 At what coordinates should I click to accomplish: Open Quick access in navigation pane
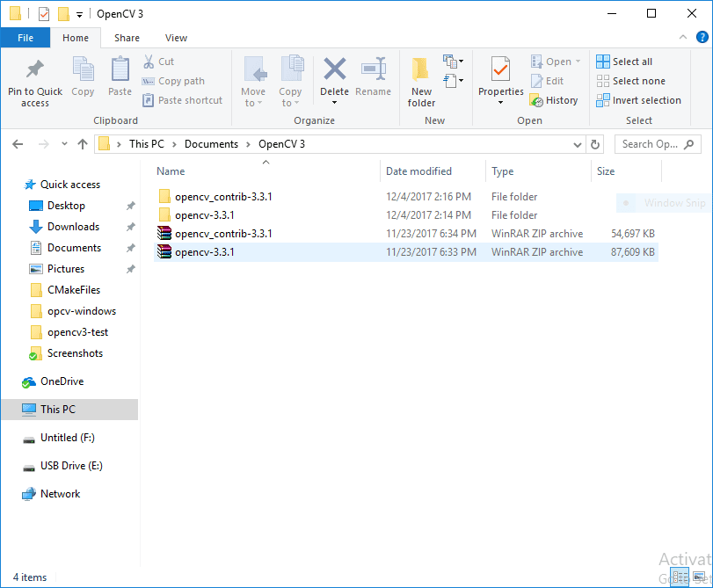point(70,185)
